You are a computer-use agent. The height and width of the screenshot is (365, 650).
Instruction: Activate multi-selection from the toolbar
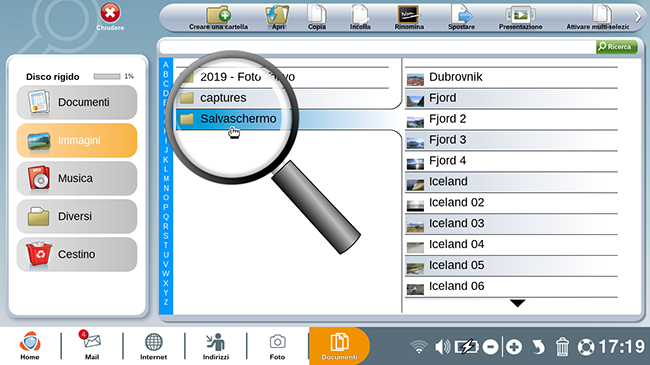point(598,18)
